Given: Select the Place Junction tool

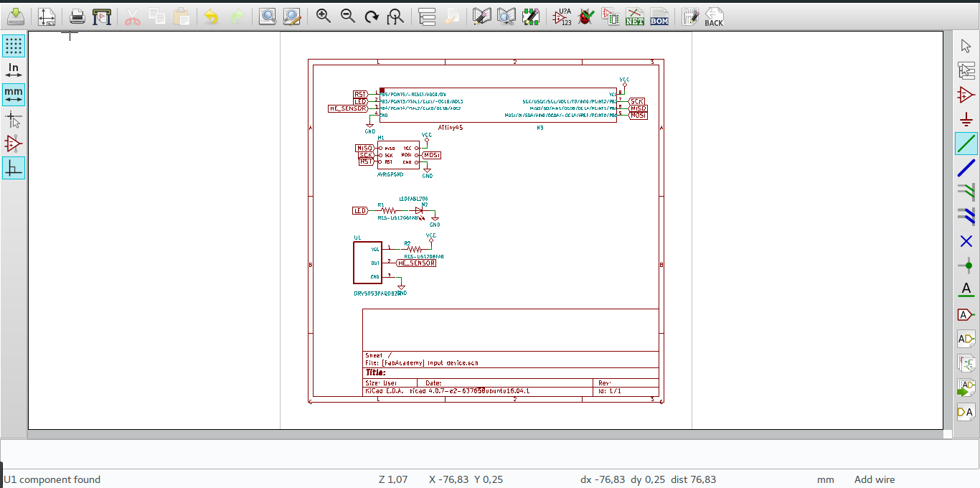Looking at the screenshot, I should click(966, 266).
